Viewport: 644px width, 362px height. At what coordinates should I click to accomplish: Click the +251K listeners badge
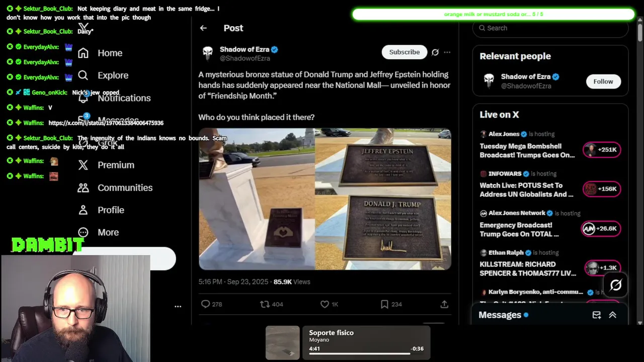click(601, 149)
